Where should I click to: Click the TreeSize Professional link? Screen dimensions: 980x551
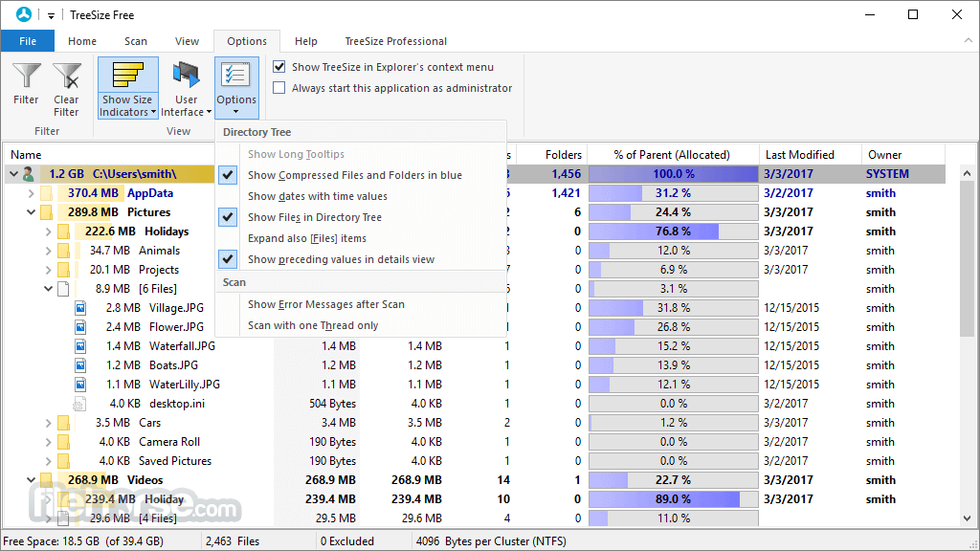coord(395,41)
